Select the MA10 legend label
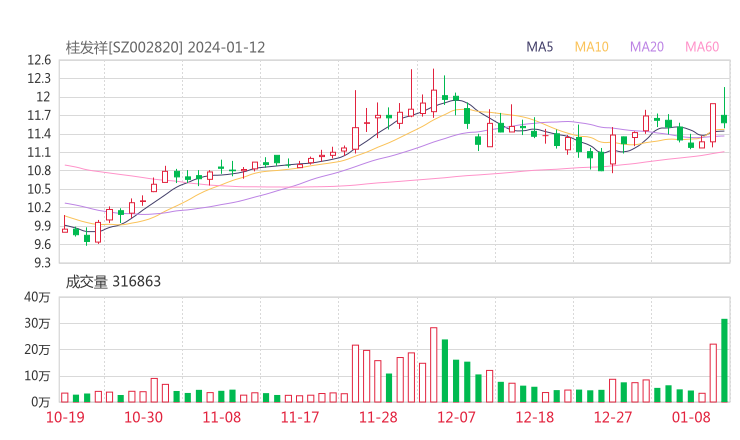The width and height of the screenshot is (740, 440). 591,47
